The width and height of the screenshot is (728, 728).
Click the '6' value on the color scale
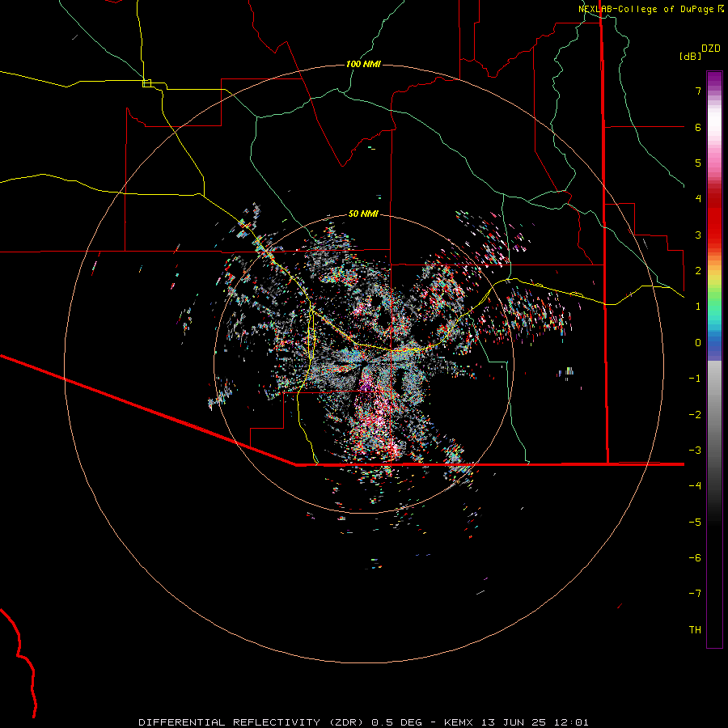698,127
